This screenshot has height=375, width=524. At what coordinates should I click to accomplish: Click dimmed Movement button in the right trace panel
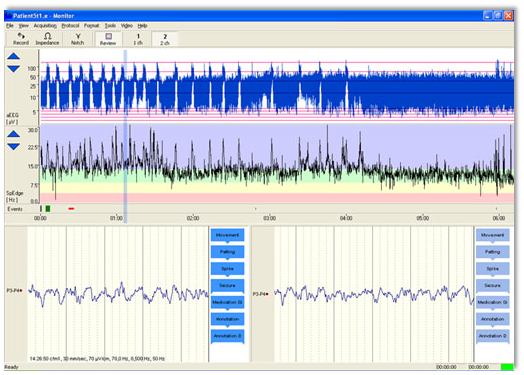(x=493, y=235)
